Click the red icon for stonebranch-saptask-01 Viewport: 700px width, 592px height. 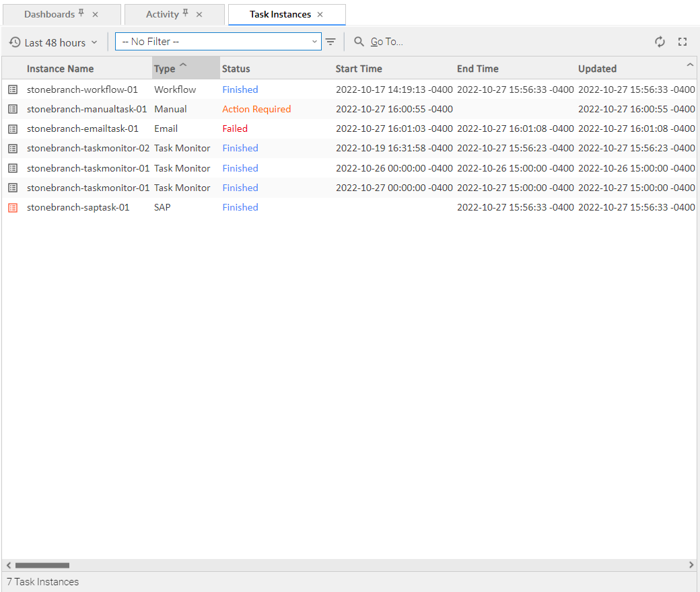13,208
